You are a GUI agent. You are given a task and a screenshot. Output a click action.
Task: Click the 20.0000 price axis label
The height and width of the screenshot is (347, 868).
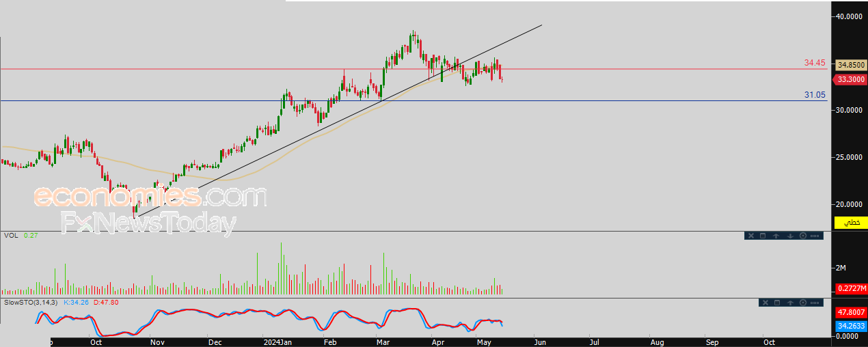pos(850,204)
